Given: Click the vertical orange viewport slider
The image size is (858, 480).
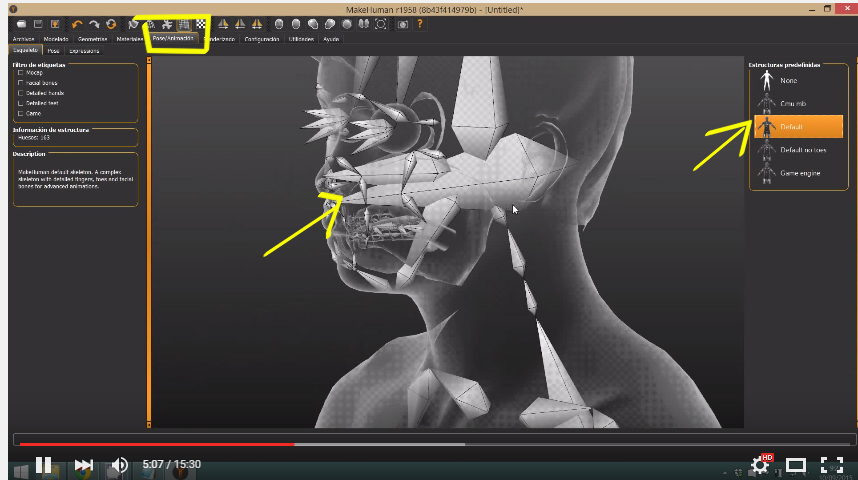Looking at the screenshot, I should (149, 241).
